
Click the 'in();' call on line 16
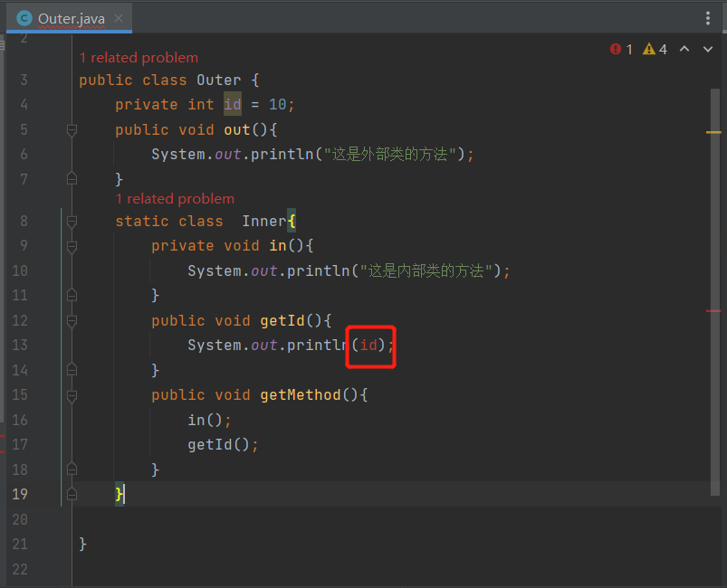pos(209,421)
